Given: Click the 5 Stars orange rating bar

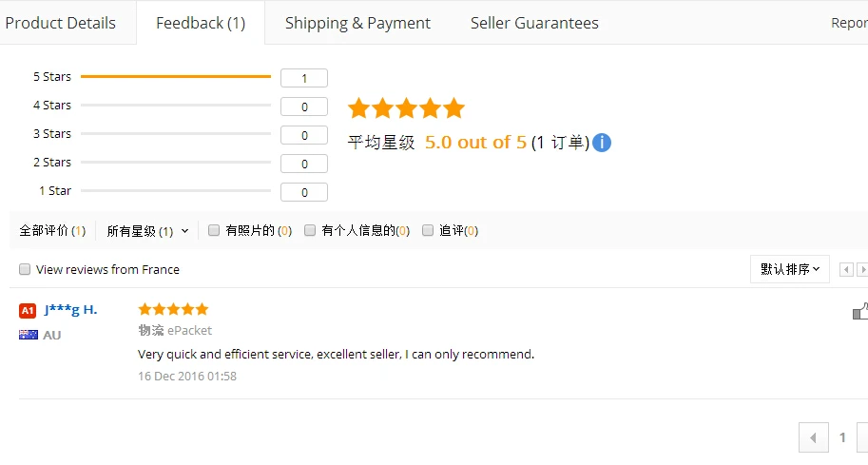Looking at the screenshot, I should coord(176,76).
